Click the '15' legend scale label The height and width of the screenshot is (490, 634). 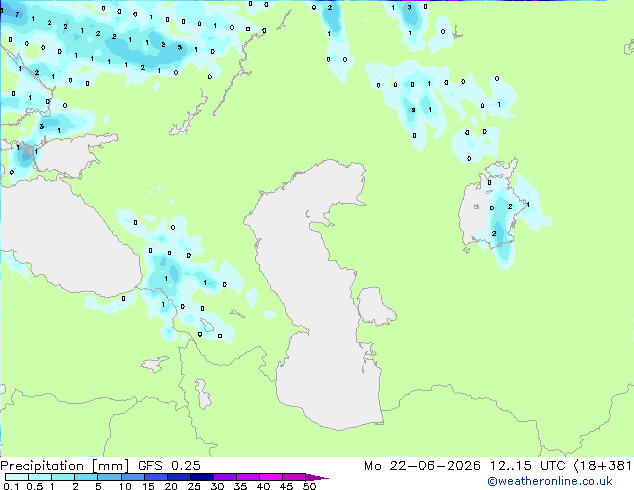[x=148, y=486]
